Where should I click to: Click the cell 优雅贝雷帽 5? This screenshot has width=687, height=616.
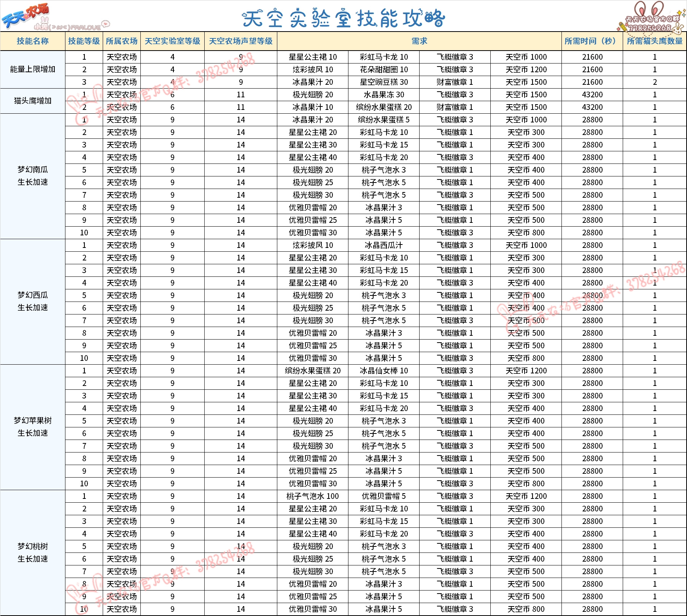pos(384,496)
